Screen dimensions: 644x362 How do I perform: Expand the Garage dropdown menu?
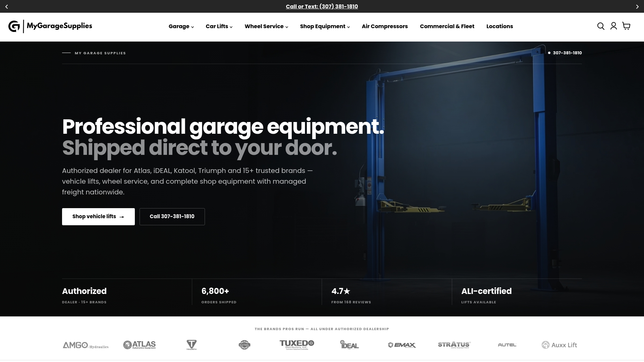point(181,26)
